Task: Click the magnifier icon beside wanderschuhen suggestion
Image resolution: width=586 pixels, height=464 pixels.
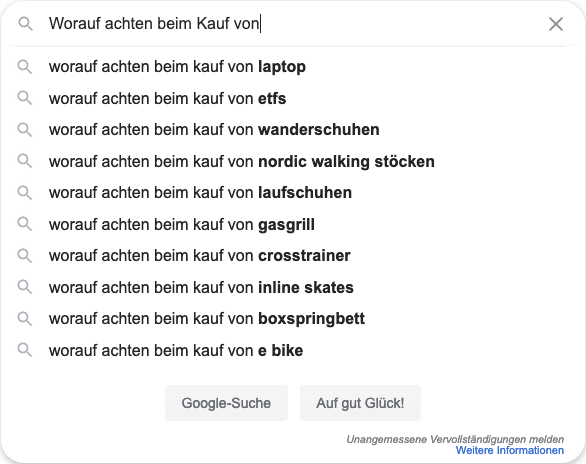Action: [25, 130]
